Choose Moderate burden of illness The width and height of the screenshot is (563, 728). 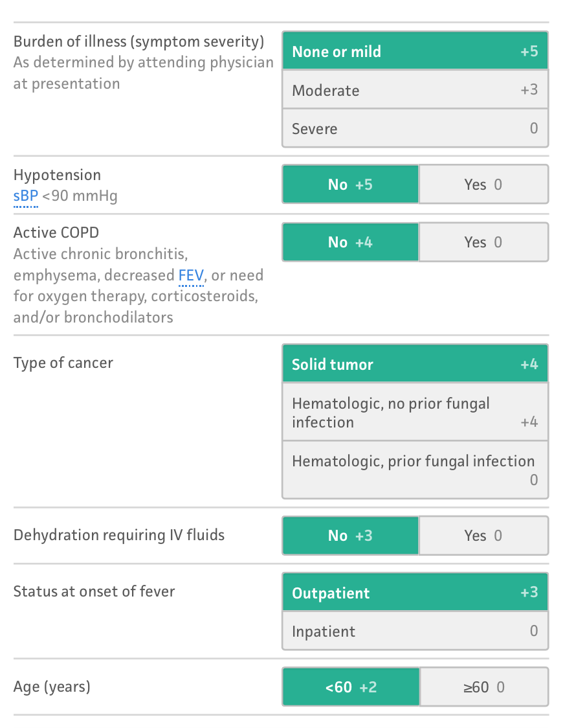[415, 89]
